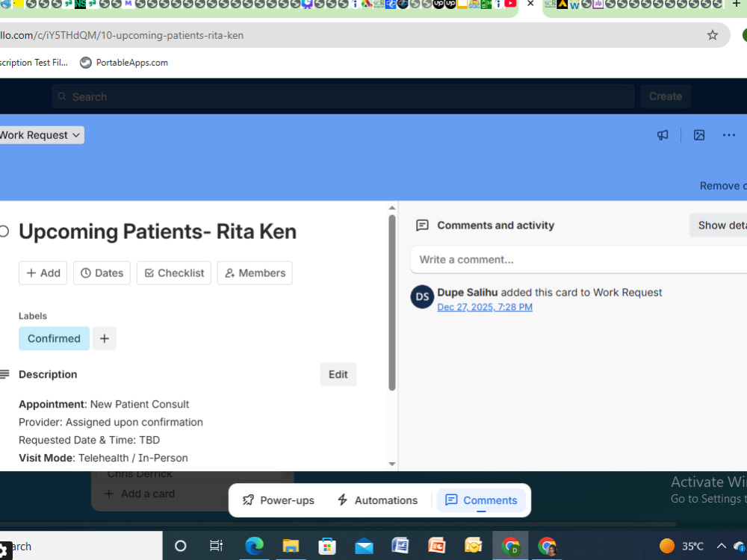Open Microsoft Store from the taskbar
Viewport: 747px width, 560px height.
click(x=327, y=547)
